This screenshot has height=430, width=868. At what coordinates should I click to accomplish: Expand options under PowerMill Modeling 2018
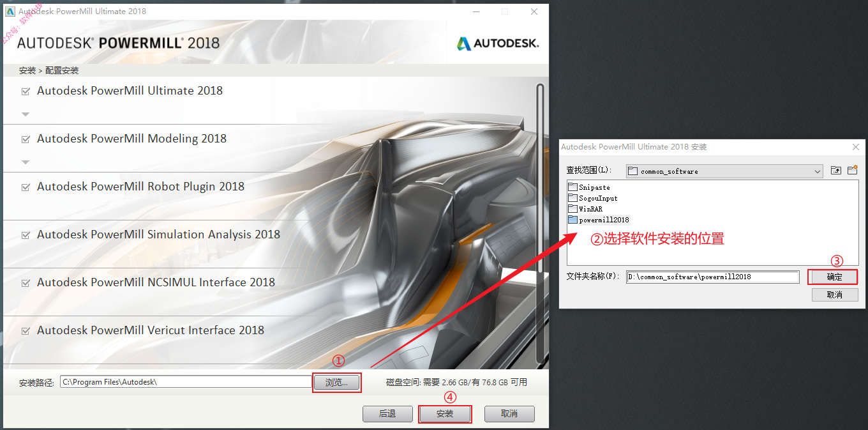point(26,163)
